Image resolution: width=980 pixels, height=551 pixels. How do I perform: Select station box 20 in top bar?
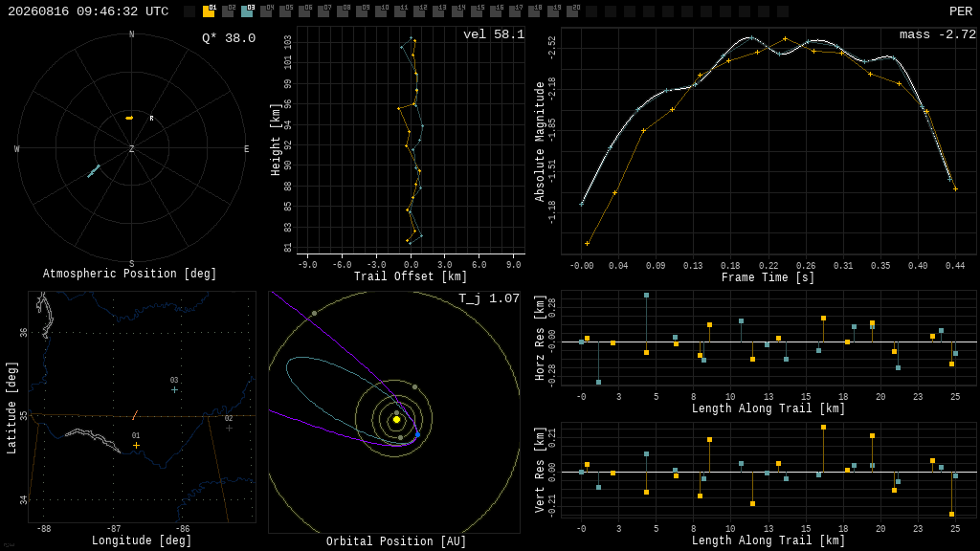[572, 11]
